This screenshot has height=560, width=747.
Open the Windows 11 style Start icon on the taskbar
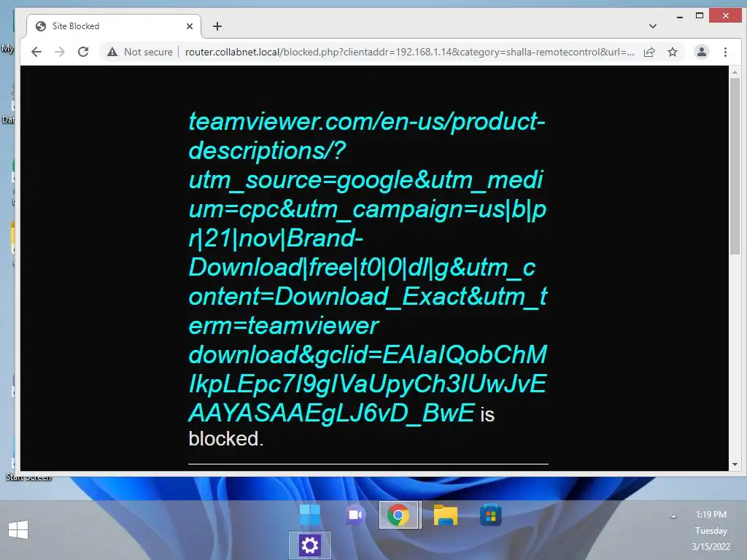tap(309, 516)
